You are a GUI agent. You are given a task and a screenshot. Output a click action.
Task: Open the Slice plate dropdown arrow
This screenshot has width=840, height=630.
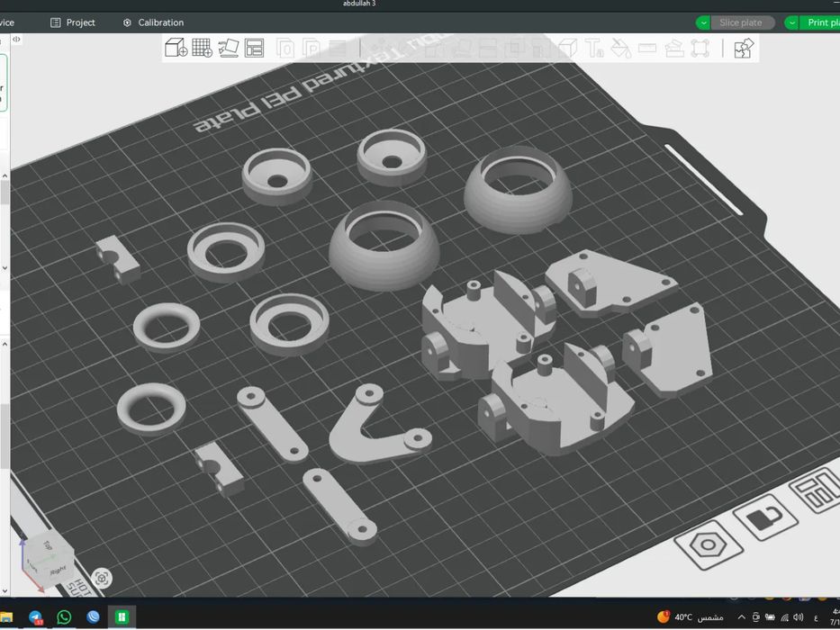(x=703, y=22)
